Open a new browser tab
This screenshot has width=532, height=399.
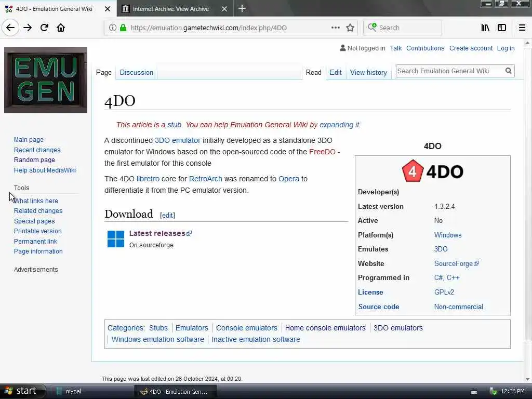(242, 8)
